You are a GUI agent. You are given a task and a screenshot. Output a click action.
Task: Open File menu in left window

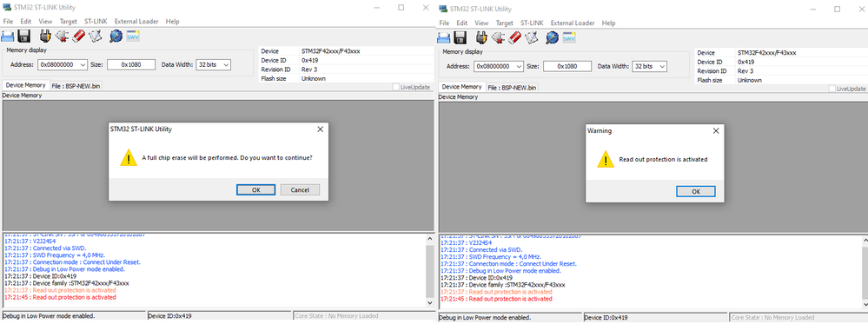pos(8,22)
